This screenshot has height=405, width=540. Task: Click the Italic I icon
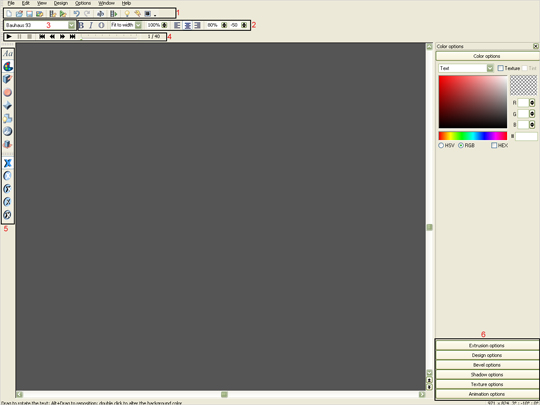[91, 25]
